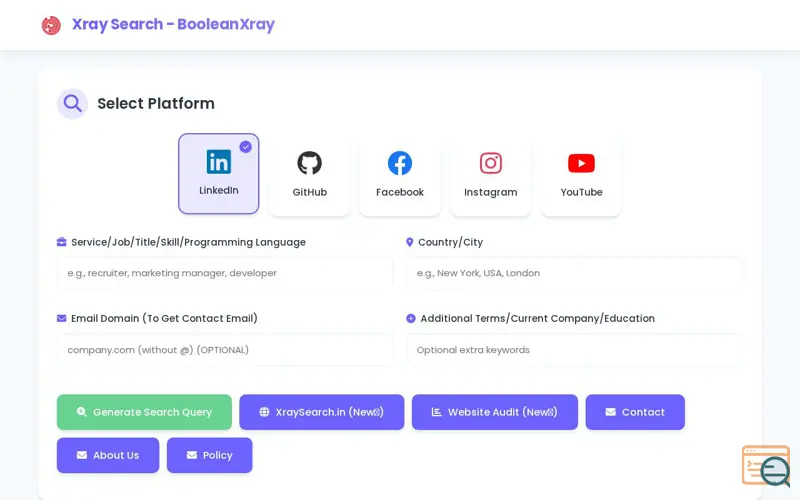Choose the GitHub platform card
Screen dimensions: 800x500
(x=309, y=176)
